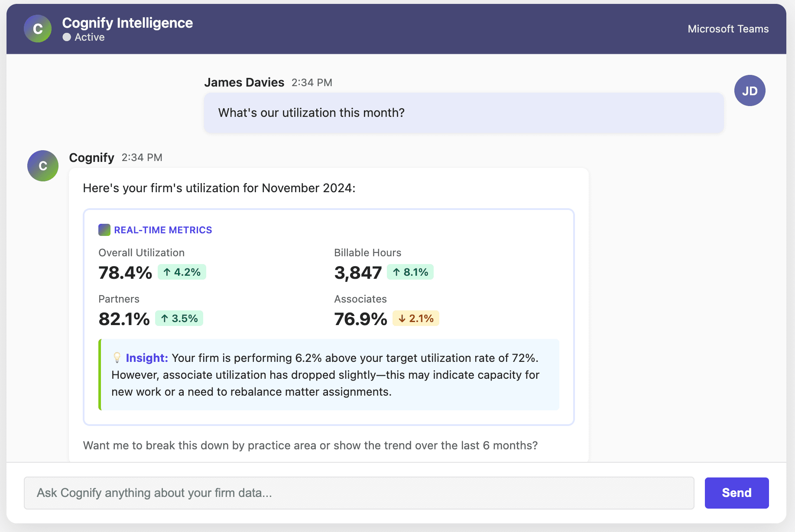
Task: Click the 3.5% increase badge under Partners
Action: pyautogui.click(x=179, y=318)
